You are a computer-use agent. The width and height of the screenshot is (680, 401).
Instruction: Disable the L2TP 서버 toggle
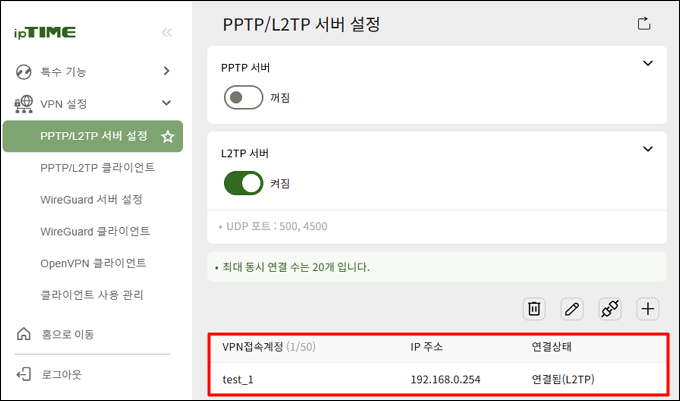point(243,183)
